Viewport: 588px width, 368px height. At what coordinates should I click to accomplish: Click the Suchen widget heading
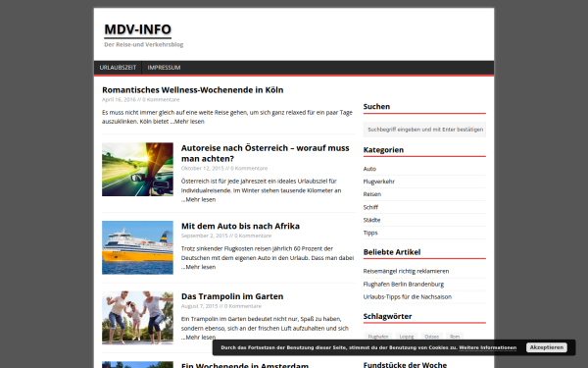point(376,107)
